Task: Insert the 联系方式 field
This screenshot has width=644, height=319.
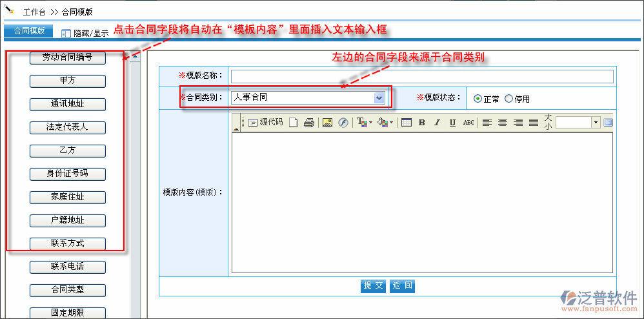Action: coord(68,244)
